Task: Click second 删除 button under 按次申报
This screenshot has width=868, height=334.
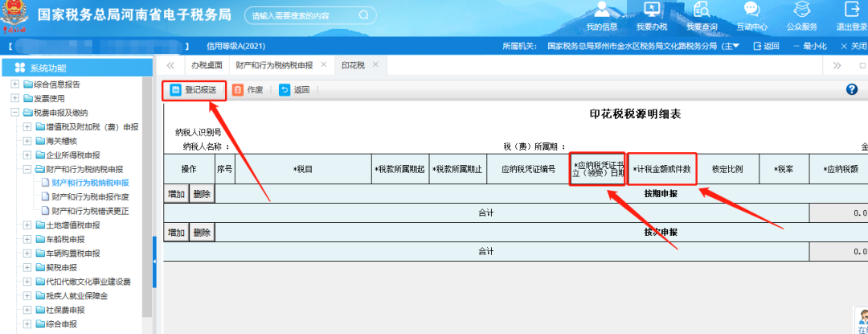Action: (x=203, y=233)
